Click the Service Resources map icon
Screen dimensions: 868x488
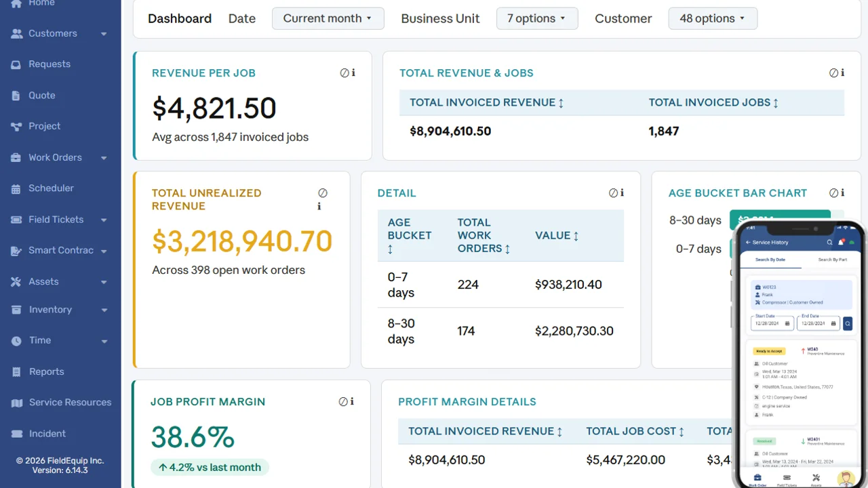(16, 403)
